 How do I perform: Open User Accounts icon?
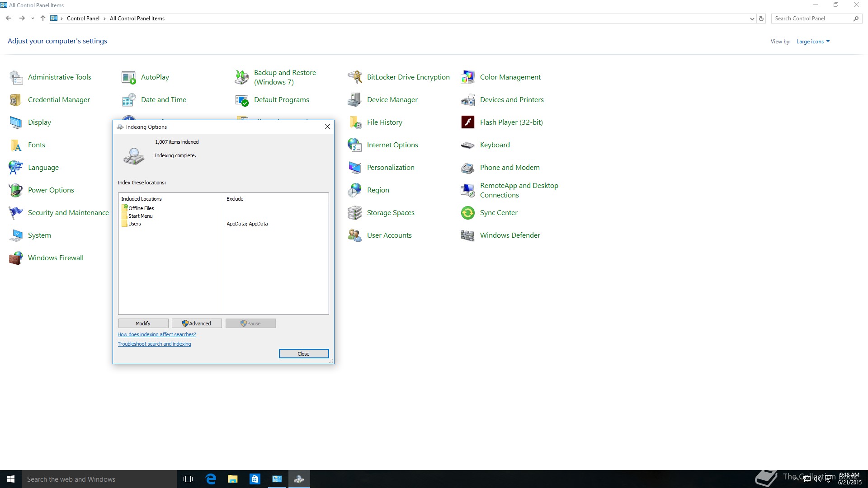(355, 235)
